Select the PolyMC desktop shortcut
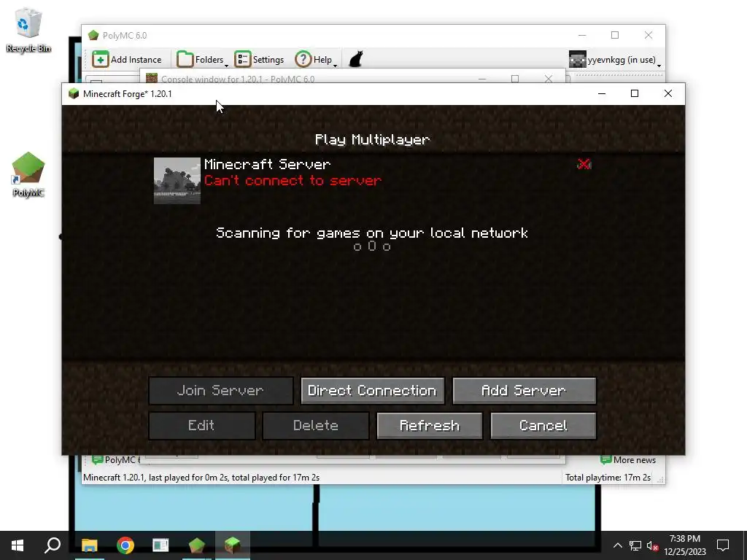The image size is (747, 560). (x=28, y=174)
